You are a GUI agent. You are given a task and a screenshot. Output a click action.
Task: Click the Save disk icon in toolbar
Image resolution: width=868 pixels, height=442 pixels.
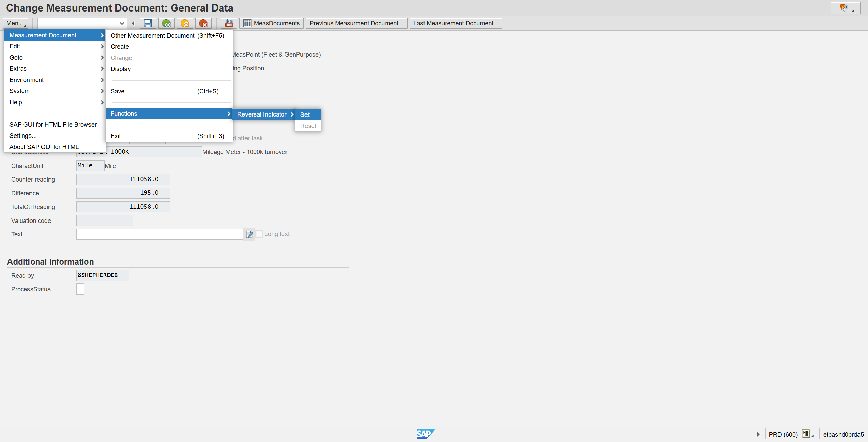(x=147, y=23)
